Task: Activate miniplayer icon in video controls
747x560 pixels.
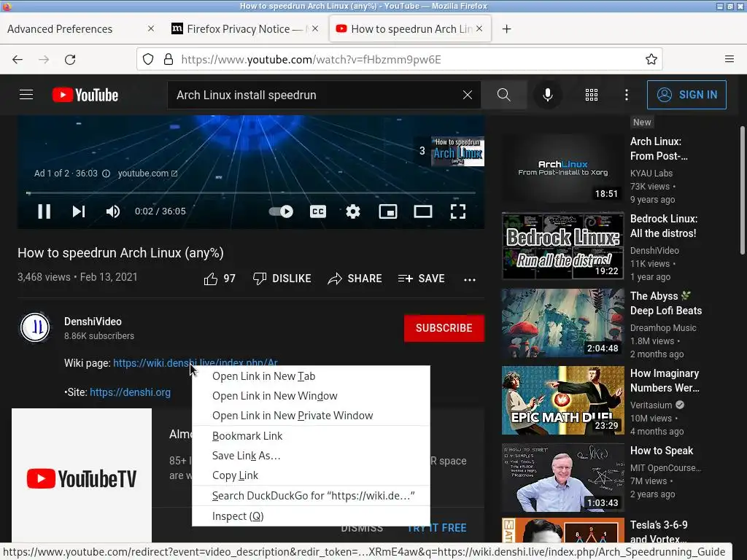Action: (388, 211)
